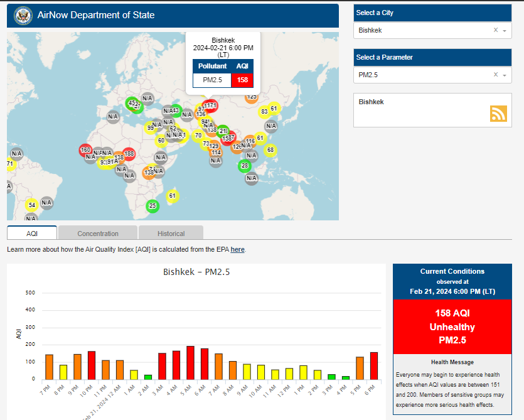Open the EPA 'here' link
Screen dimensions: 524x420
point(237,249)
